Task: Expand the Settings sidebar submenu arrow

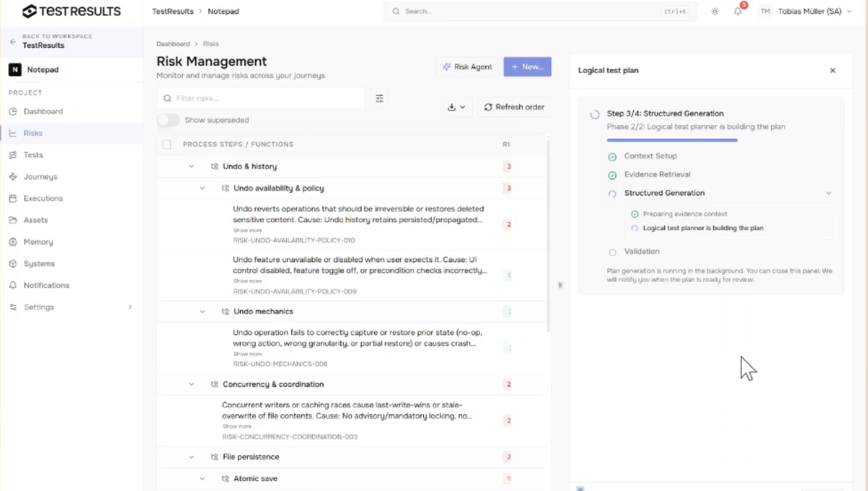Action: tap(130, 307)
